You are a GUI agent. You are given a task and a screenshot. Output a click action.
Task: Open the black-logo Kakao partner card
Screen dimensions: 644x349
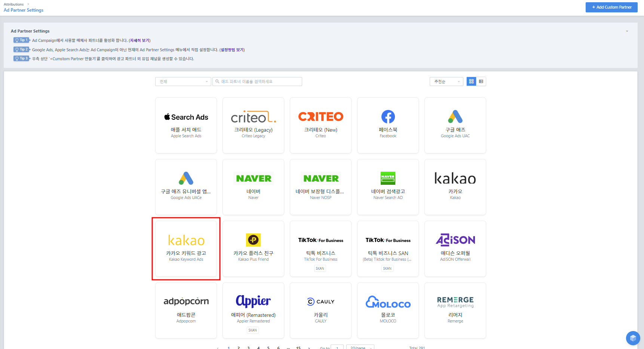click(x=455, y=187)
